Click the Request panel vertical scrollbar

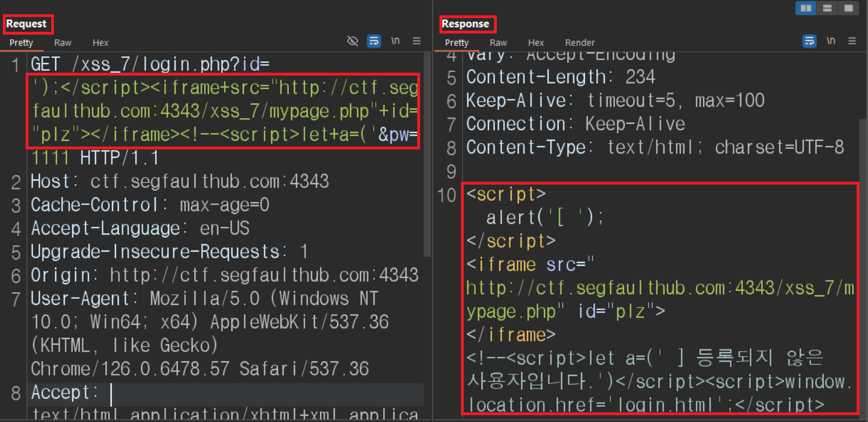[427, 153]
